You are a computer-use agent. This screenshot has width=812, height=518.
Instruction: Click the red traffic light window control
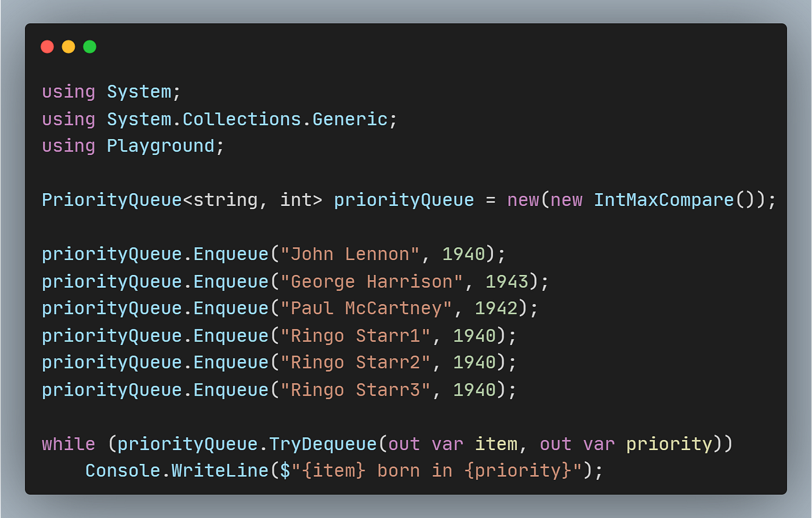pos(47,46)
